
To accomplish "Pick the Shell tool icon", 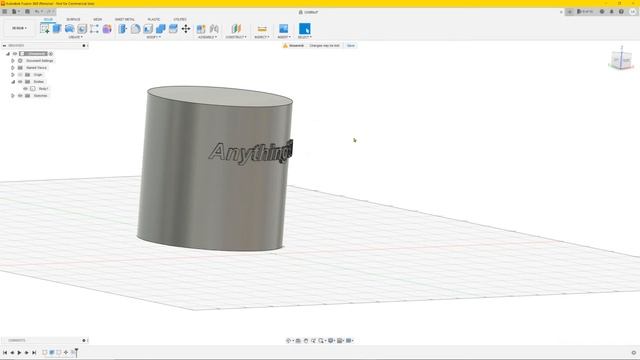I will pyautogui.click(x=148, y=29).
